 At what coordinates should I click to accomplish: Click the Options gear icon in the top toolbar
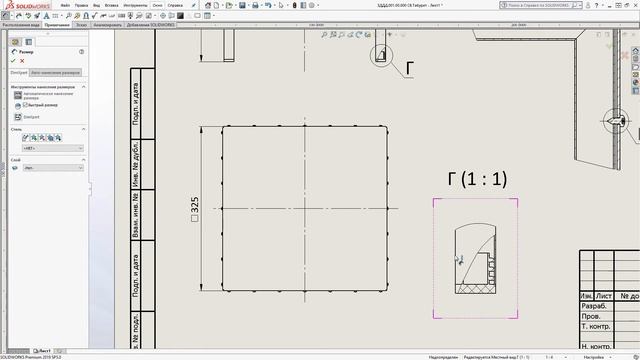[x=311, y=5]
